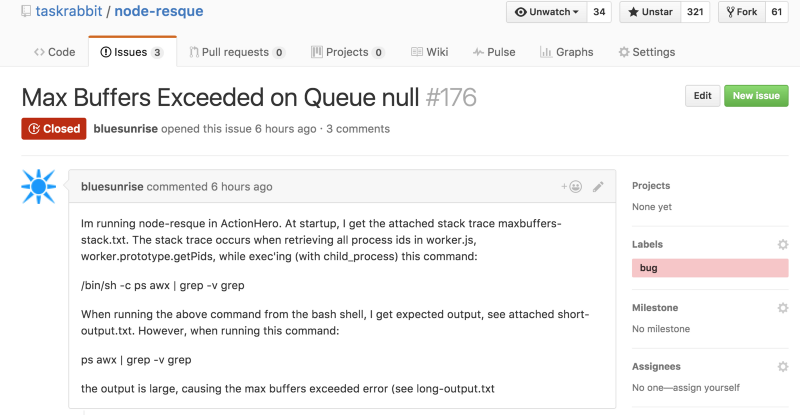Fork the node-resque repository
Screen dimensions: 800x415
click(x=742, y=12)
